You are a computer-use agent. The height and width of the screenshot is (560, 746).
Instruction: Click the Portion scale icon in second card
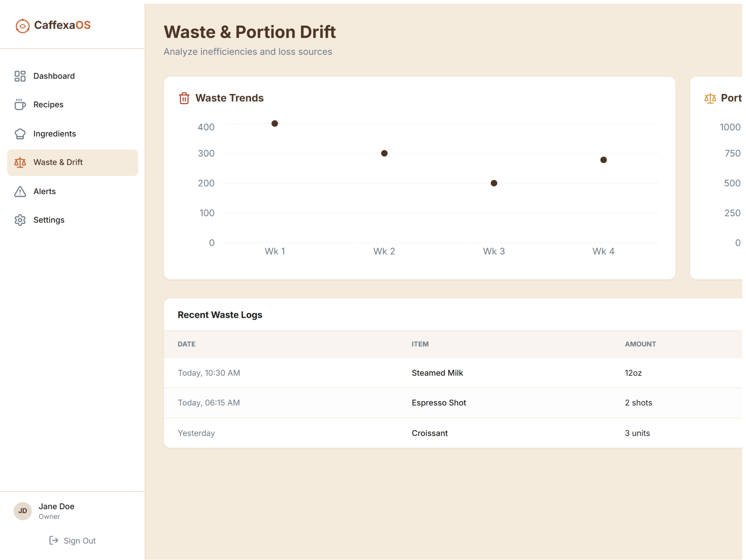pyautogui.click(x=710, y=98)
